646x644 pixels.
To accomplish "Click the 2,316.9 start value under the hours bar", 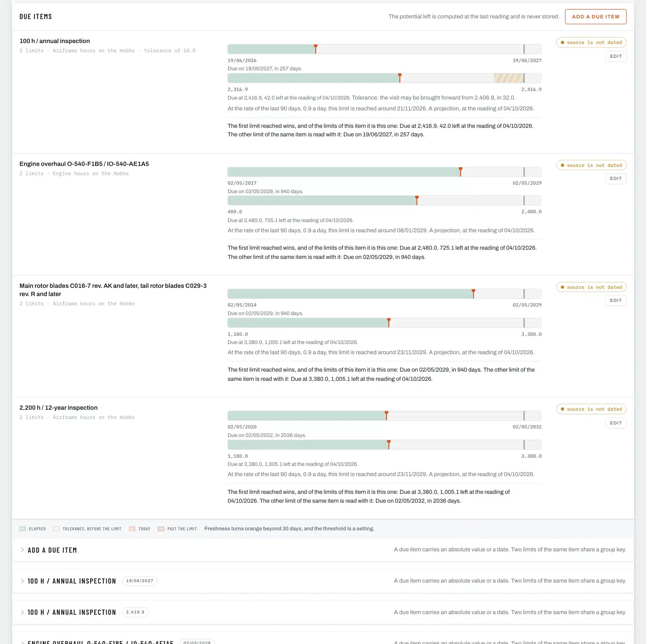I will click(238, 89).
